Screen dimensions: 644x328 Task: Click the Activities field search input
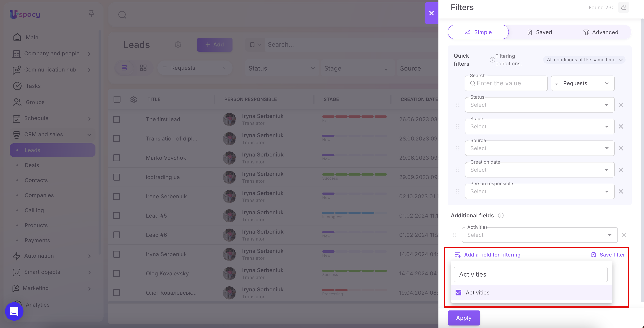click(x=531, y=274)
